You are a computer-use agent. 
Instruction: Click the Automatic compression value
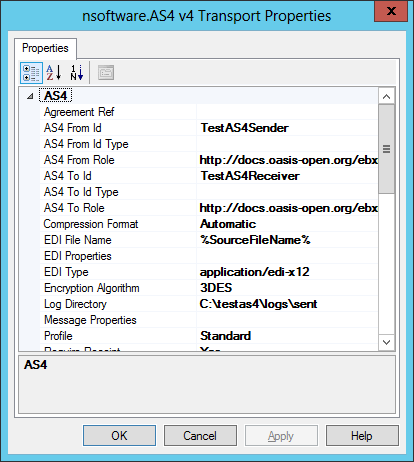point(228,224)
